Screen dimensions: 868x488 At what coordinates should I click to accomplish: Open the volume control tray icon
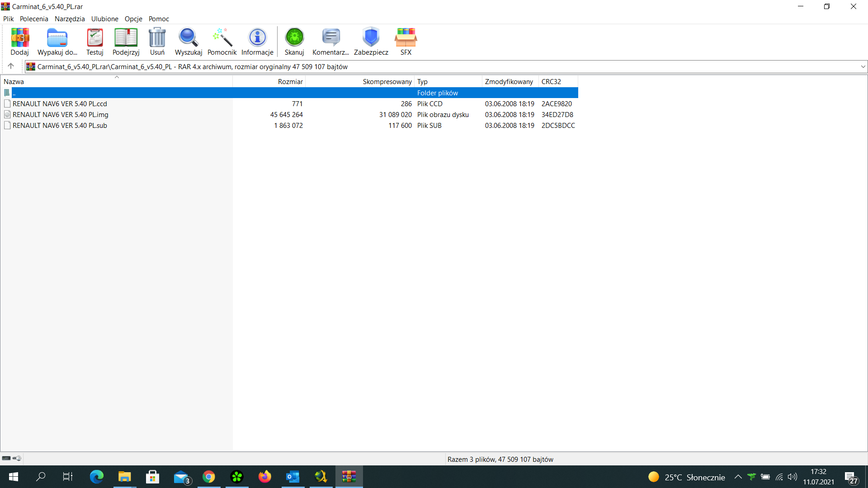pos(793,477)
